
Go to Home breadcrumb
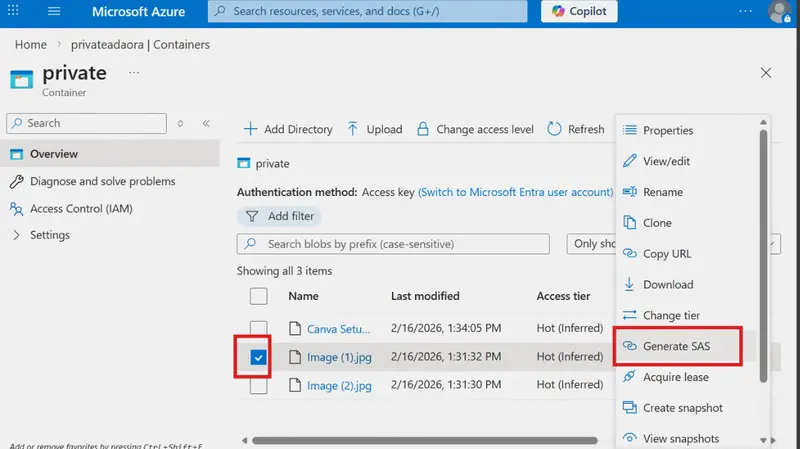pos(31,44)
